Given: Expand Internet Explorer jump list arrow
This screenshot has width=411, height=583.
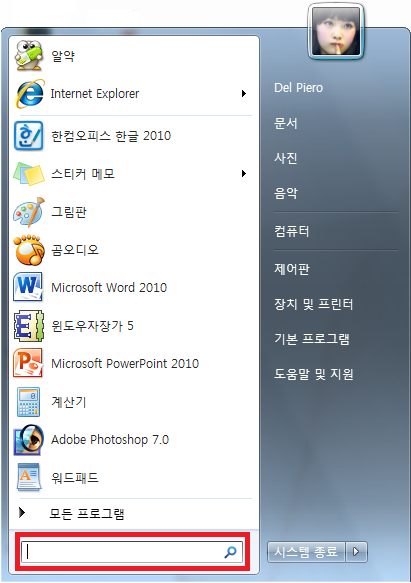Looking at the screenshot, I should [x=244, y=93].
